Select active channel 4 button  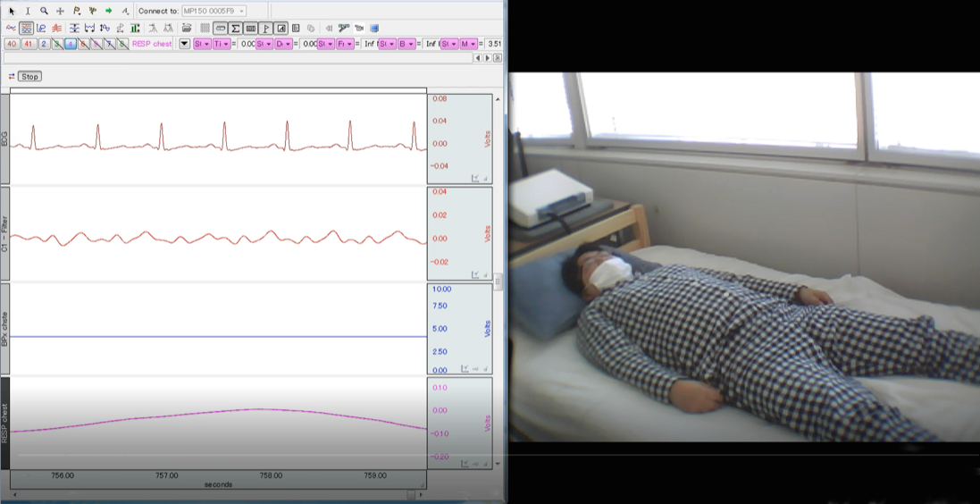[70, 44]
